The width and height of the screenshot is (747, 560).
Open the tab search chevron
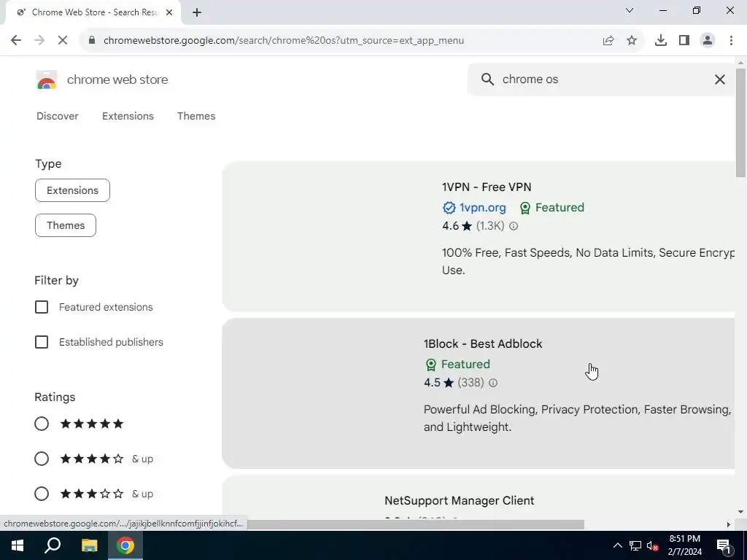click(x=630, y=10)
